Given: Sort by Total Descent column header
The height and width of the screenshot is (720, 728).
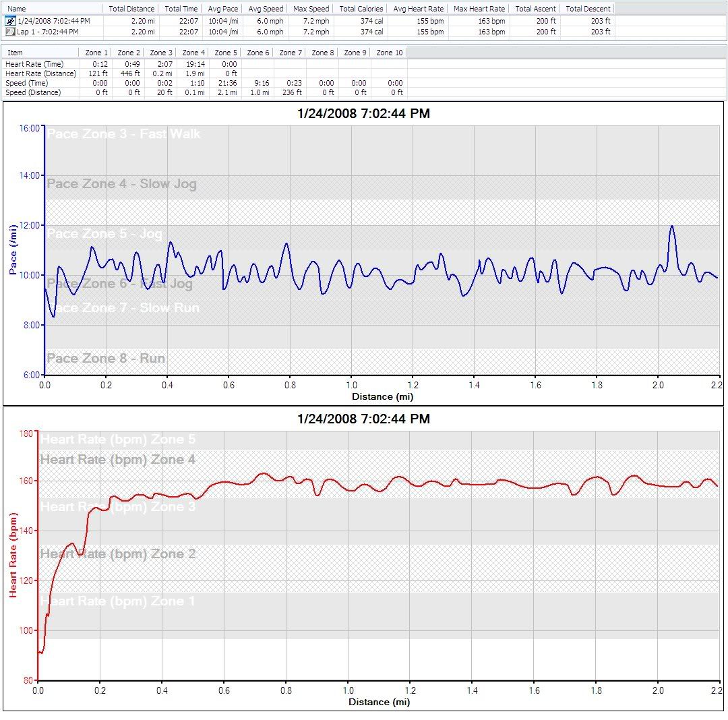Looking at the screenshot, I should (x=588, y=9).
